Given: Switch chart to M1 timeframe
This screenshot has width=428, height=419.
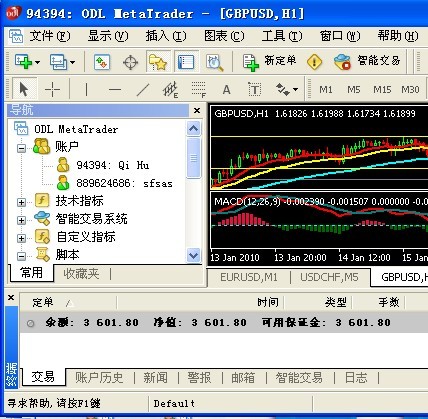Looking at the screenshot, I should (326, 89).
